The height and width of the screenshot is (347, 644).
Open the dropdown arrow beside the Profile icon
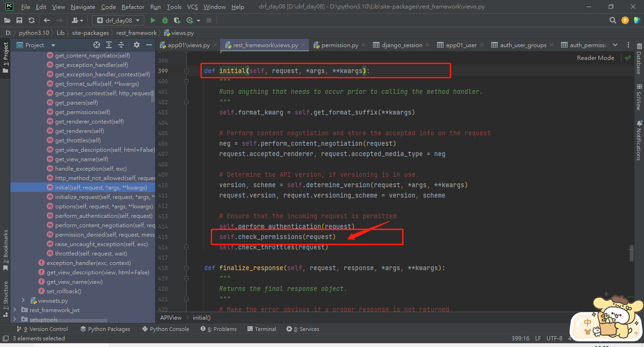tap(198, 20)
